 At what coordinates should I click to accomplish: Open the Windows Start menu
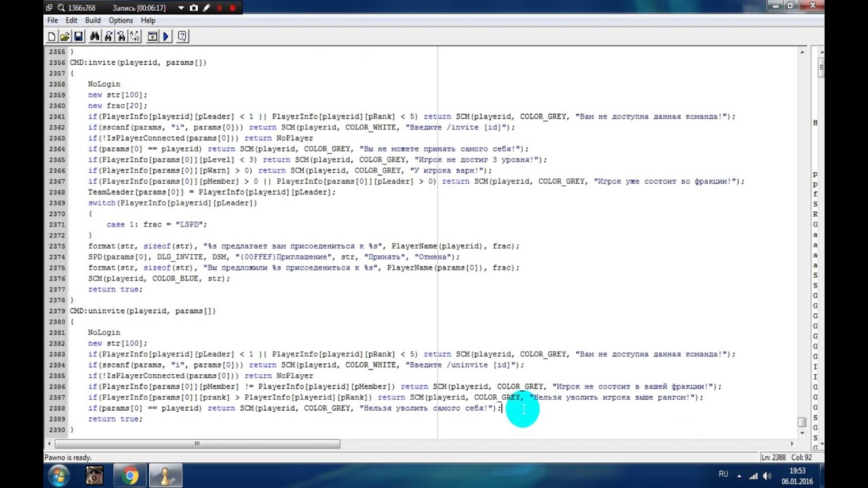coord(58,475)
